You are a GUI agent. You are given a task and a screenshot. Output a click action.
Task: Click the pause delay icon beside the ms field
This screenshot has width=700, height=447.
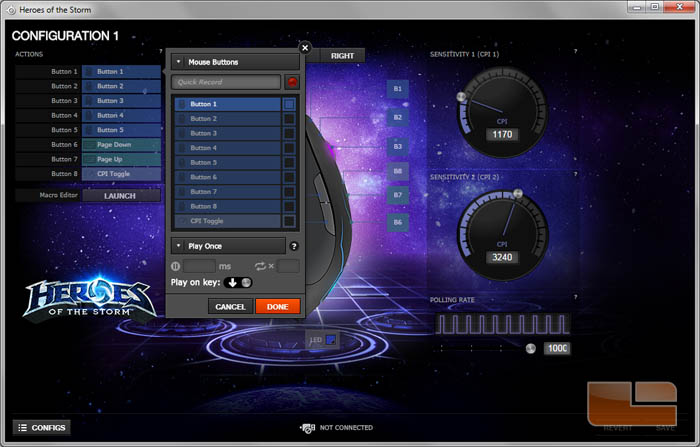tap(175, 266)
